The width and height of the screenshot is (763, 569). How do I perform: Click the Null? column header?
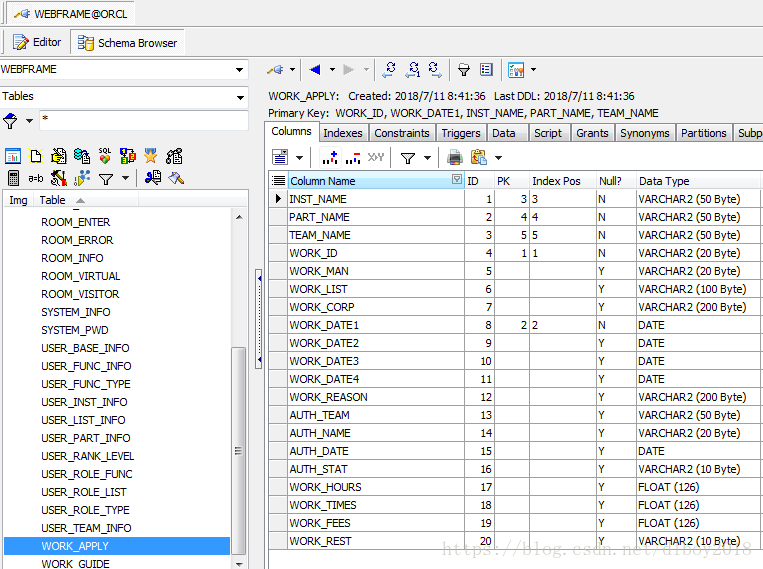click(x=616, y=181)
